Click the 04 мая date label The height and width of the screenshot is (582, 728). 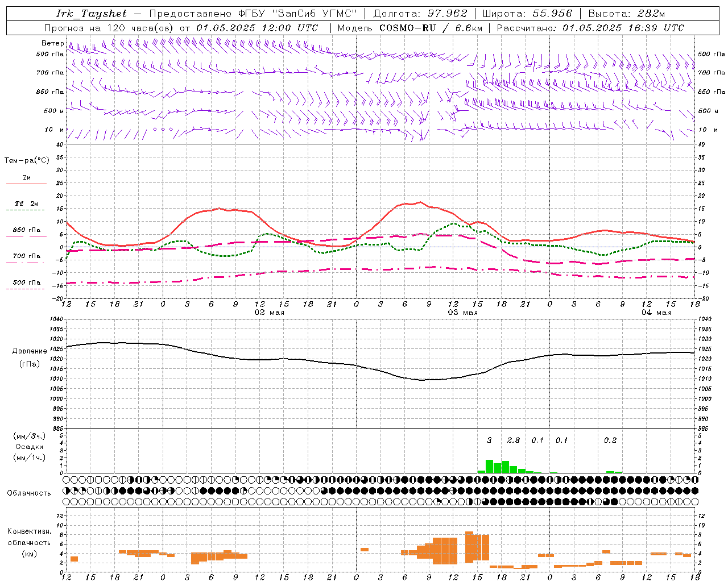coord(656,313)
